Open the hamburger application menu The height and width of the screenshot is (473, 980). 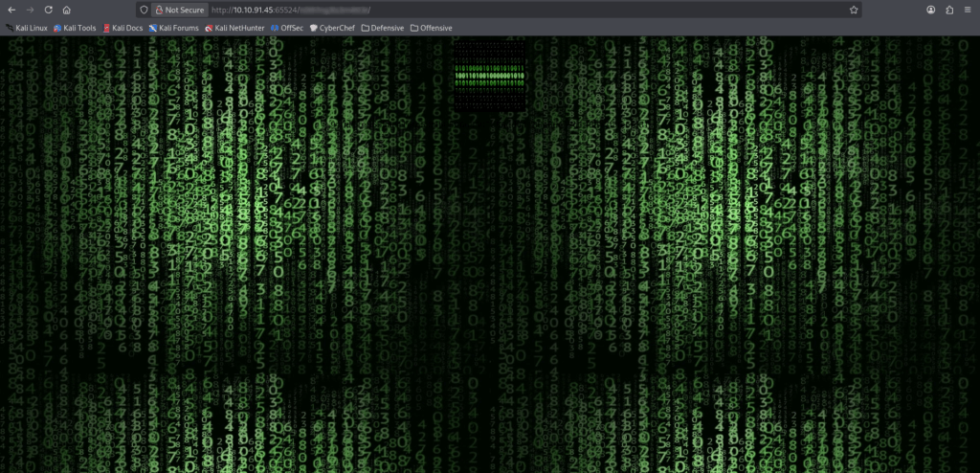click(968, 10)
